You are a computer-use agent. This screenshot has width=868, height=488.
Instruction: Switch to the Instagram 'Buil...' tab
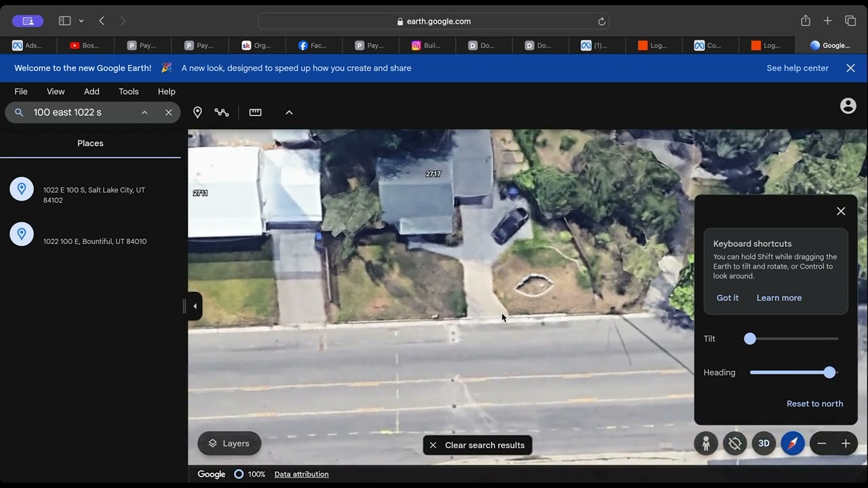click(x=427, y=45)
